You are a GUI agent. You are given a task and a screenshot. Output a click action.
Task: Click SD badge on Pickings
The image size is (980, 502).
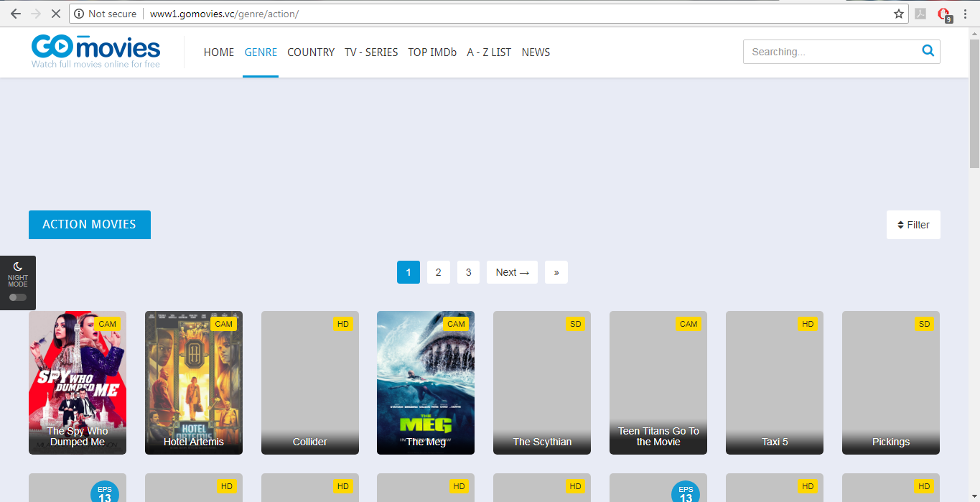point(925,324)
